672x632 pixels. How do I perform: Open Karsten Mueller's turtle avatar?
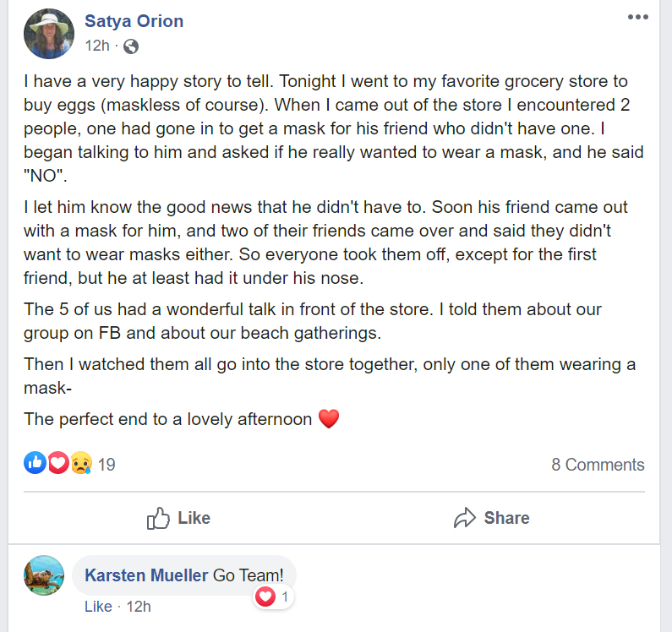pos(46,575)
